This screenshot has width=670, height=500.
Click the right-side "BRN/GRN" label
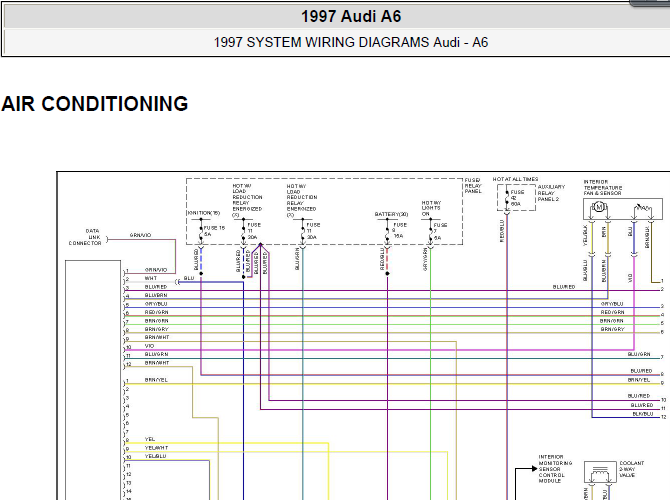[x=611, y=321]
